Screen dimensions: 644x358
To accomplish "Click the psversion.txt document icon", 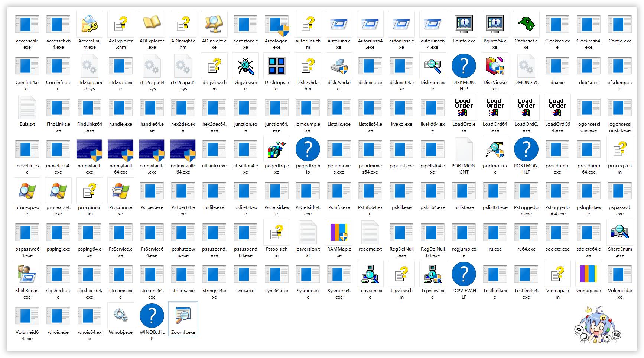I will point(308,232).
